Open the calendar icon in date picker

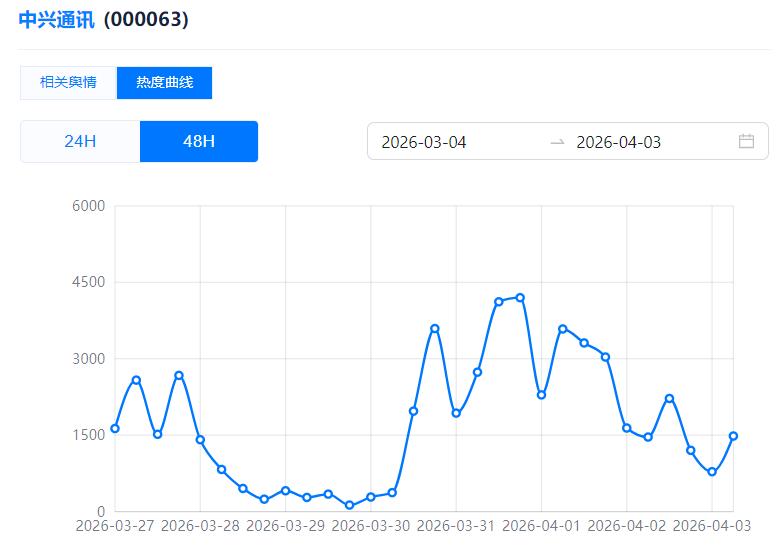coord(746,141)
